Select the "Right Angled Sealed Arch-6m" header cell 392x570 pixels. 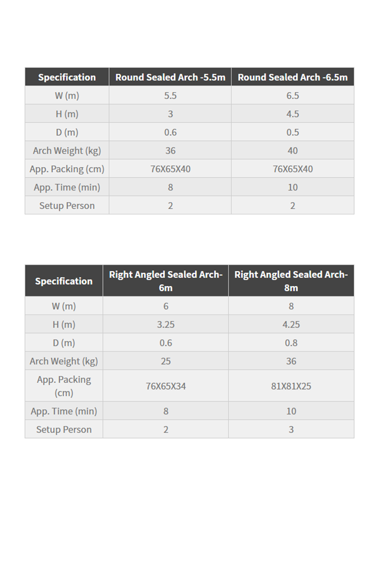pyautogui.click(x=165, y=281)
